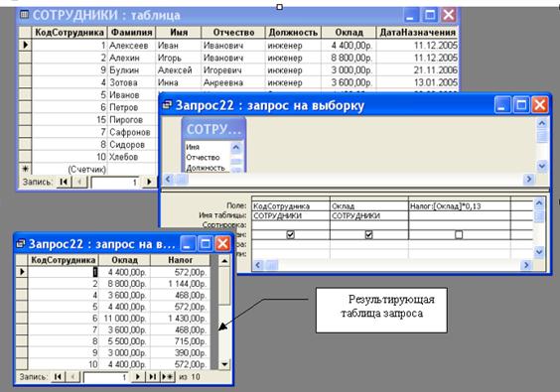Click record number field in СОТРУДНИКИ table

click(115, 183)
